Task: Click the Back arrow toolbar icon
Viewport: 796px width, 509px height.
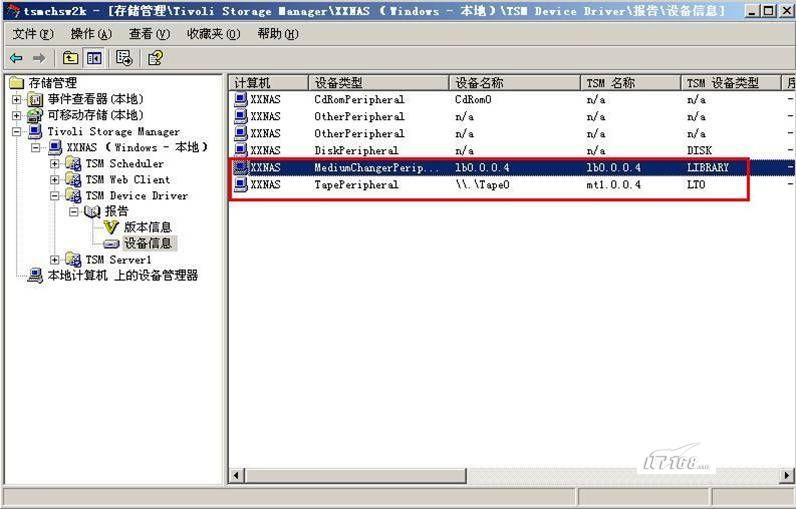Action: (16, 58)
